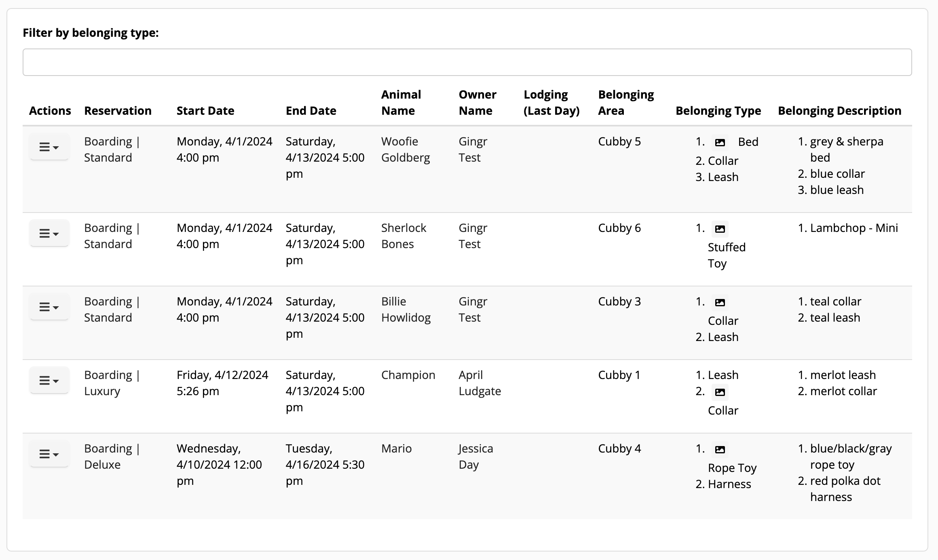The width and height of the screenshot is (938, 560).
Task: Sort by Reservation column header
Action: pyautogui.click(x=118, y=111)
